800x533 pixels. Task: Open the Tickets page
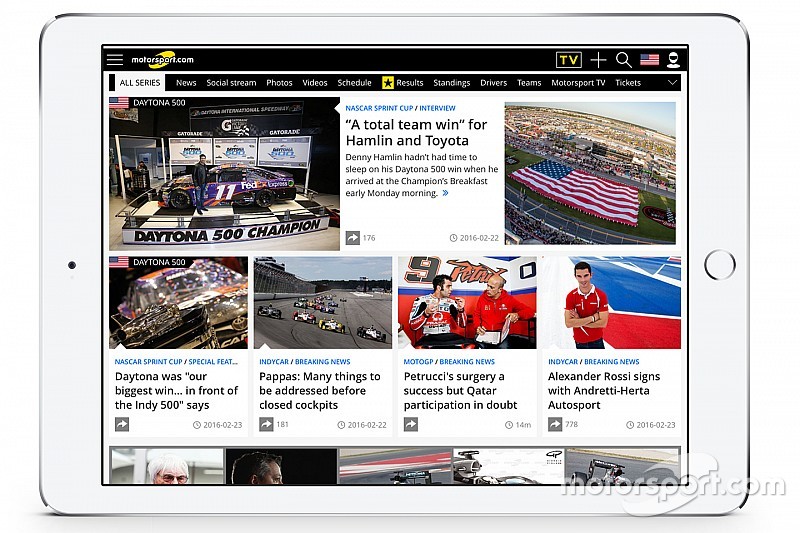point(628,83)
